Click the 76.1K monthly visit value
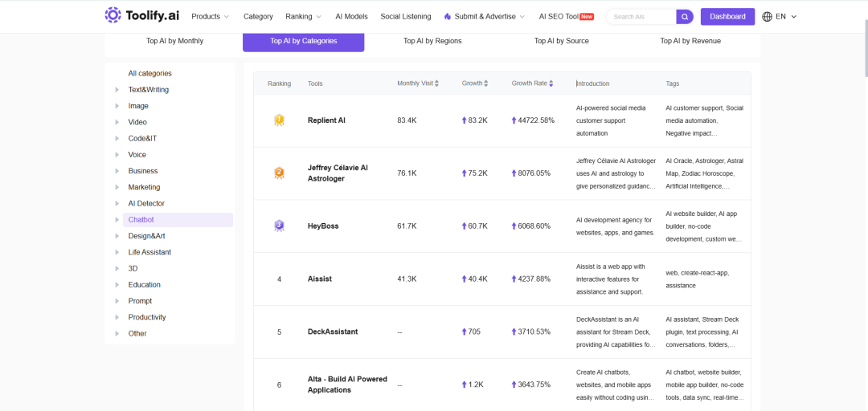This screenshot has width=868, height=411. pyautogui.click(x=407, y=173)
